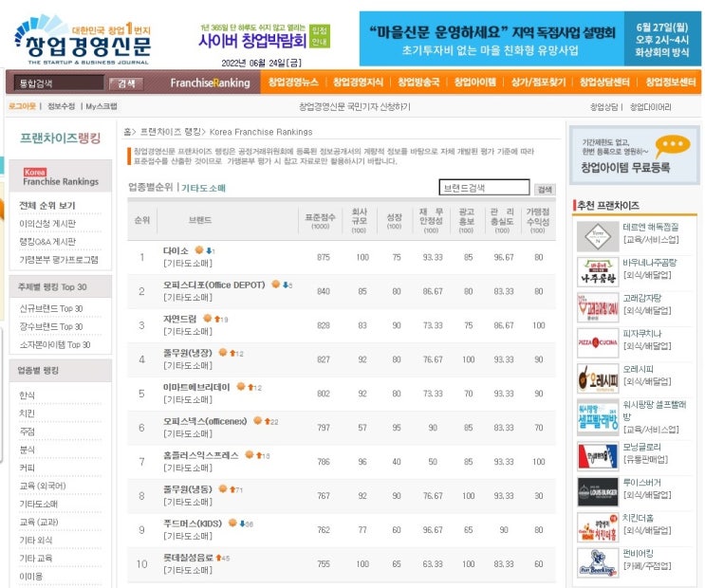
Task: Open the FranchiseRanking menu item
Action: (x=210, y=83)
